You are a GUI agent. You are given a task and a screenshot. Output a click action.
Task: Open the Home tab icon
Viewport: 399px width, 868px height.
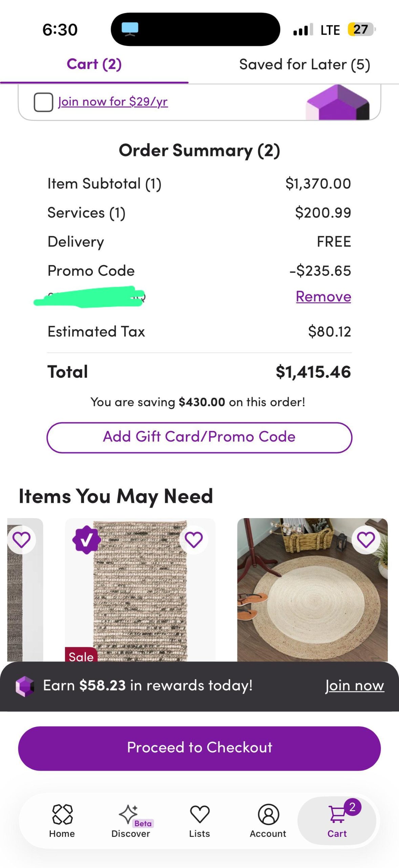[x=62, y=814]
